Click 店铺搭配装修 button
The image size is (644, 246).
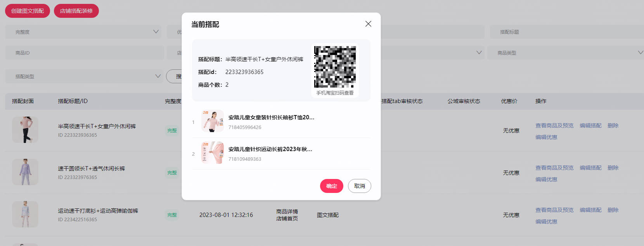point(76,11)
